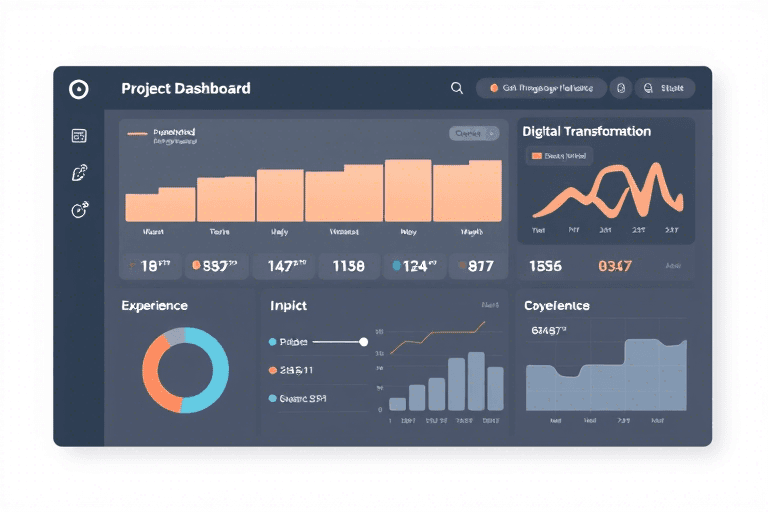Click the 1158 stat card
This screenshot has width=768, height=512.
[x=349, y=266]
